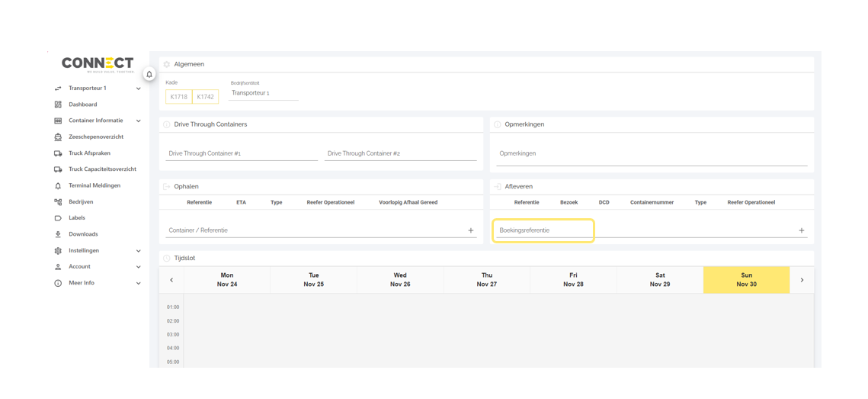Click the Zeeschepenoverzicht ship icon
The image size is (868, 399).
tap(58, 137)
